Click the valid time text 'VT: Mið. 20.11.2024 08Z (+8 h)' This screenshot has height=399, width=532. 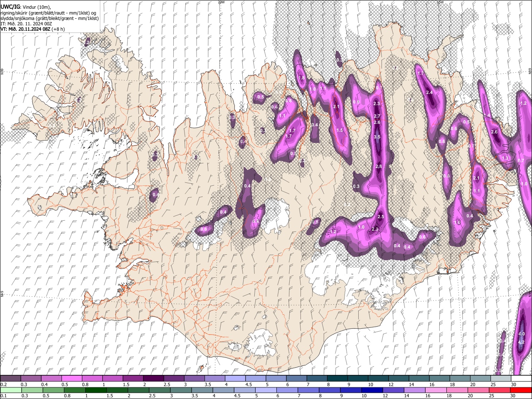pyautogui.click(x=32, y=29)
